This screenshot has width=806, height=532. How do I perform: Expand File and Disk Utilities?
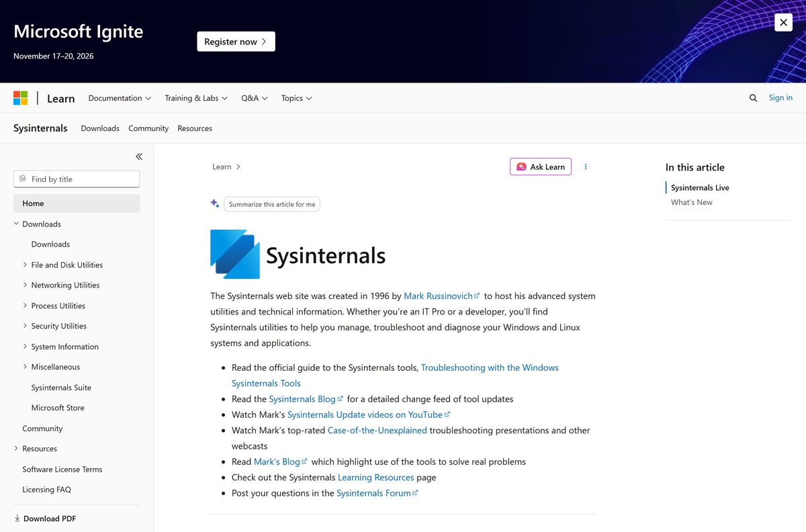(x=26, y=265)
